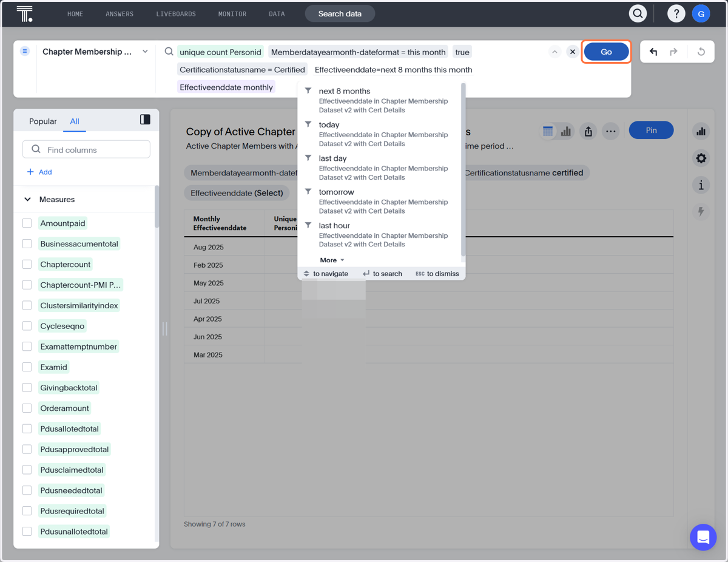Check the Examid measure
728x562 pixels.
(27, 367)
